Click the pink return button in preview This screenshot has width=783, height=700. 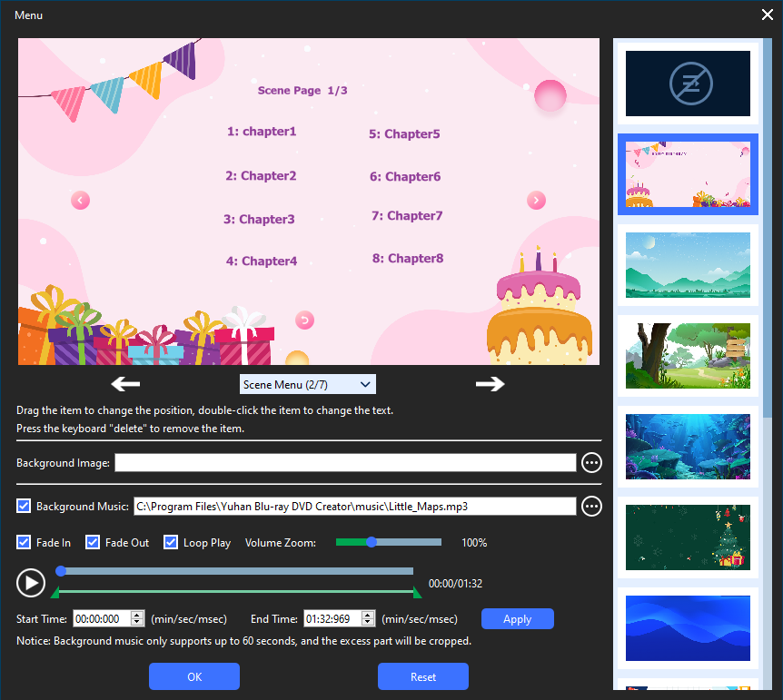(304, 320)
